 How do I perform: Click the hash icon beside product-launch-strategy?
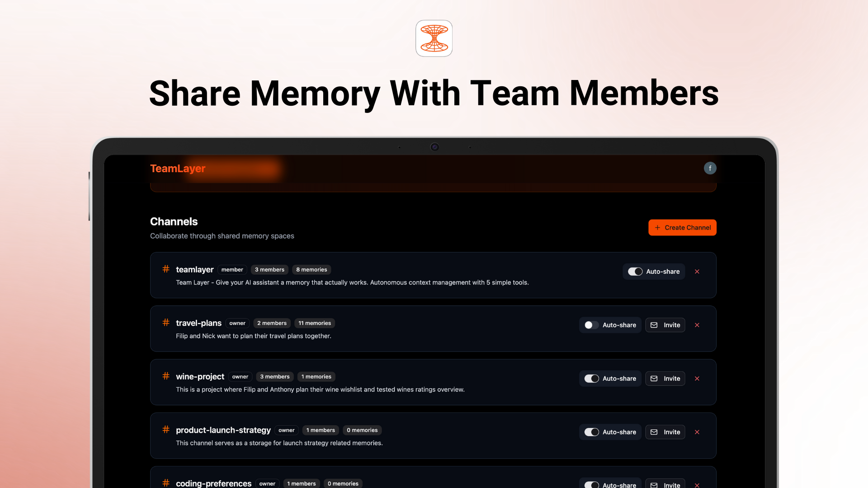coord(166,430)
